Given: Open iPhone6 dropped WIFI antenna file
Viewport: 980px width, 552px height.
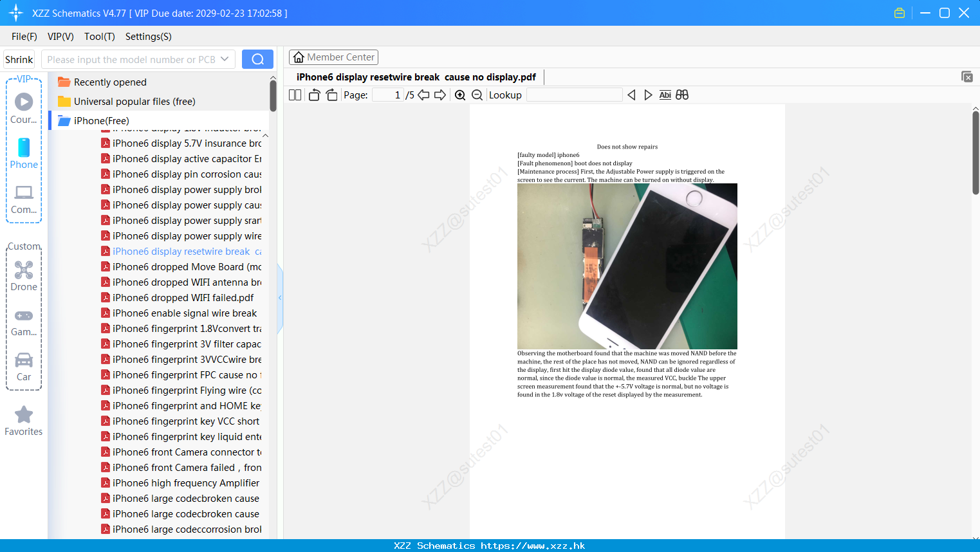Looking at the screenshot, I should pos(181,282).
